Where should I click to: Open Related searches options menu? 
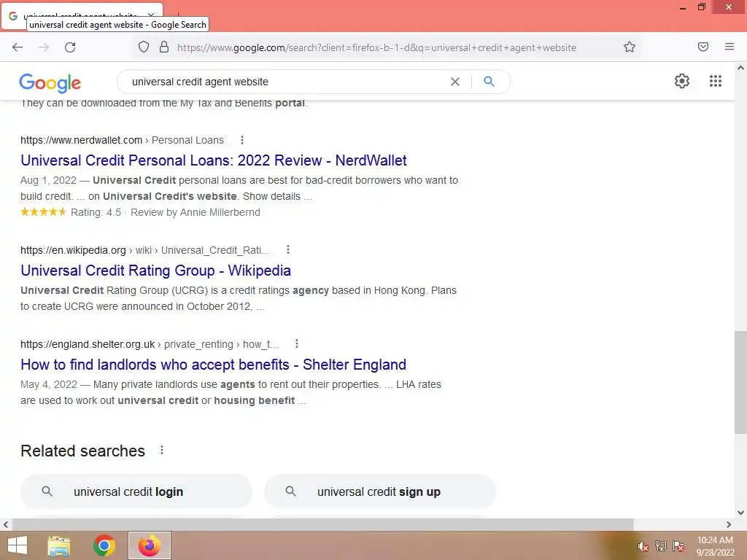point(162,451)
